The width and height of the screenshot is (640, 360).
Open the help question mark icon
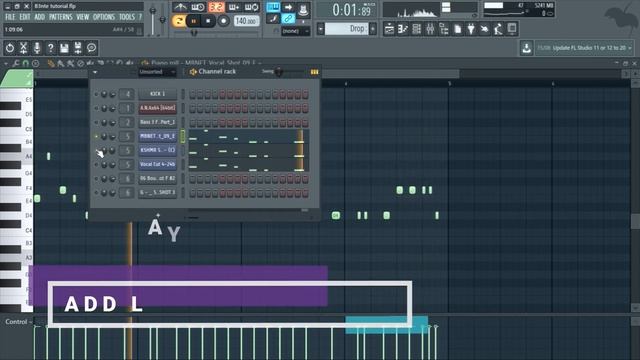pyautogui.click(x=51, y=48)
